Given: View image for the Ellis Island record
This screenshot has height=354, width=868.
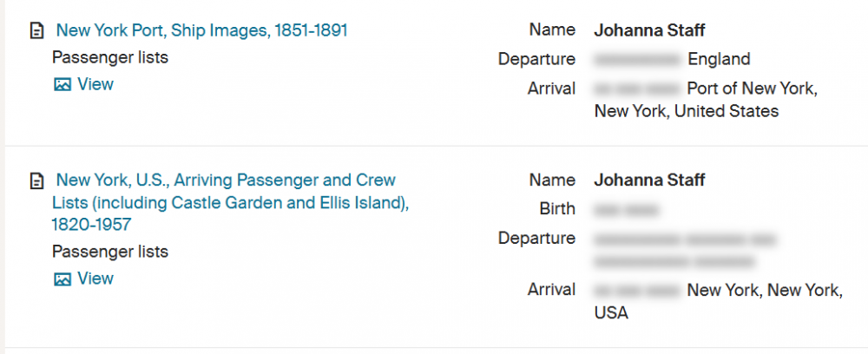Looking at the screenshot, I should 95,279.
